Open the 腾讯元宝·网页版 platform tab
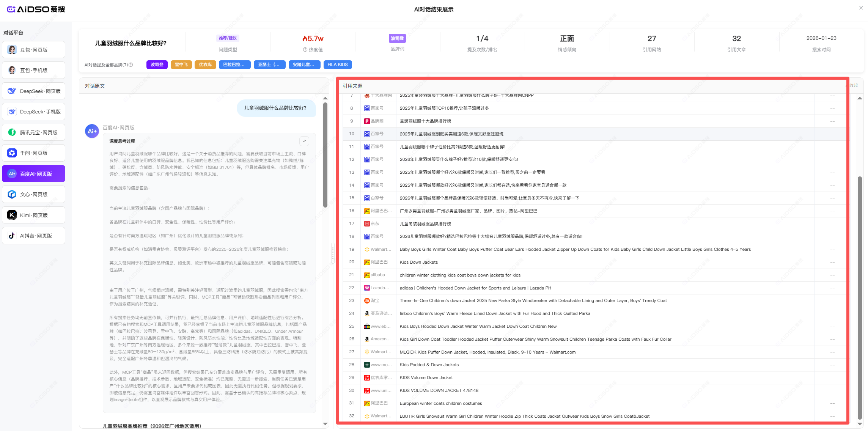This screenshot has height=431, width=868. (x=33, y=132)
